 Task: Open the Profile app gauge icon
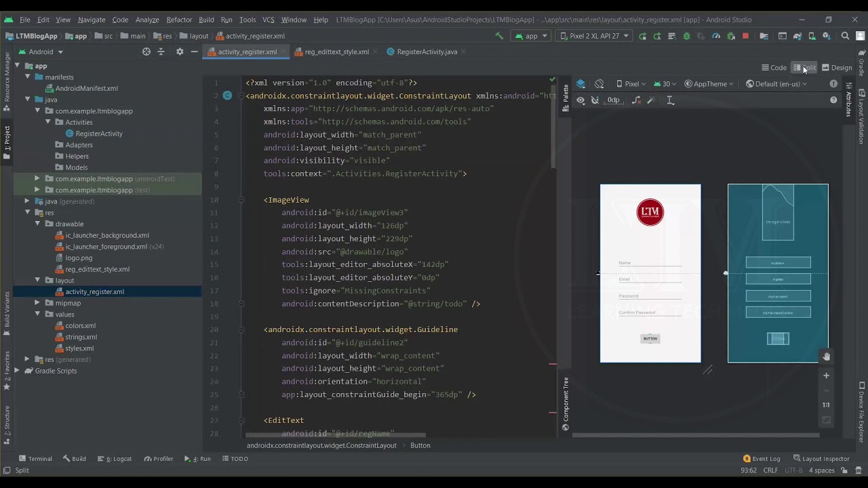tap(716, 36)
